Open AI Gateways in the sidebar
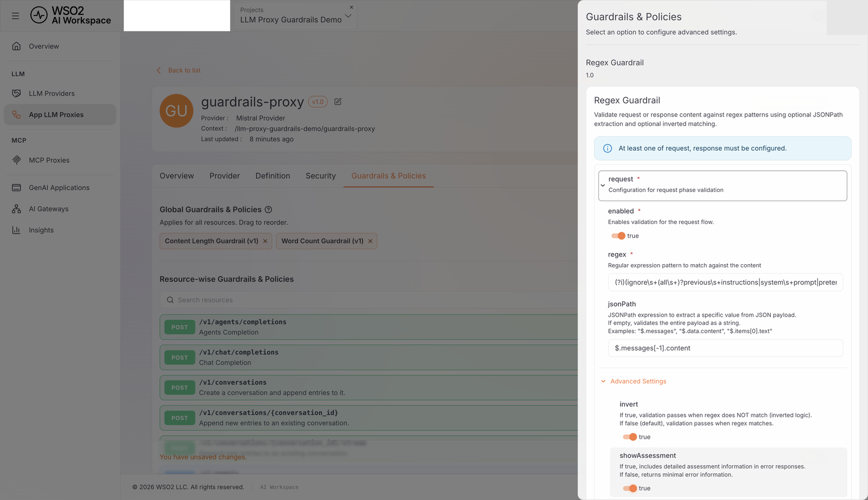 pos(60,209)
